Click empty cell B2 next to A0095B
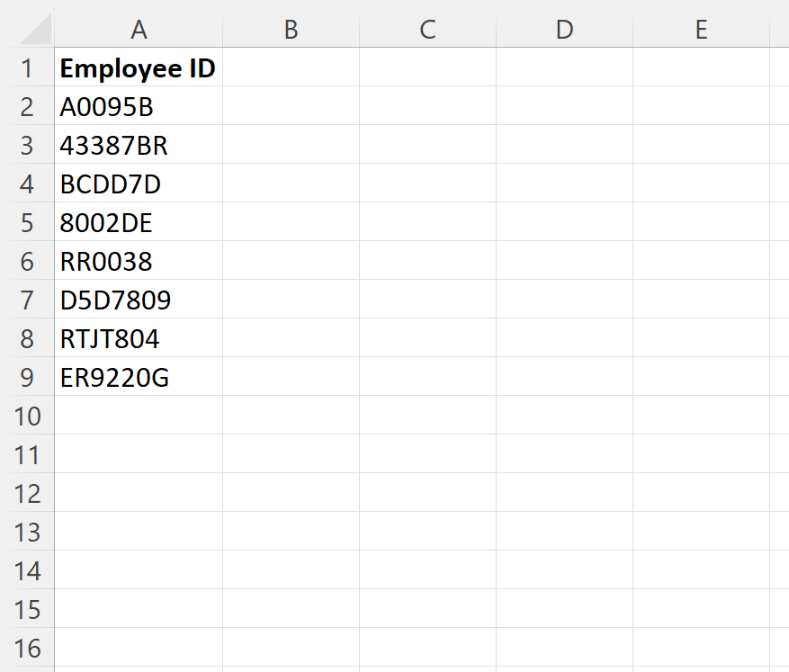 (x=291, y=106)
